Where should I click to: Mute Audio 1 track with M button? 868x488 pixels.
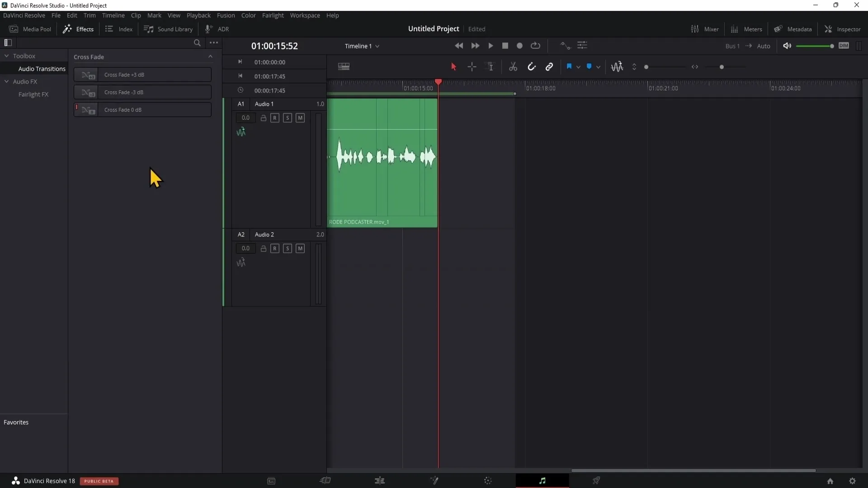(300, 117)
